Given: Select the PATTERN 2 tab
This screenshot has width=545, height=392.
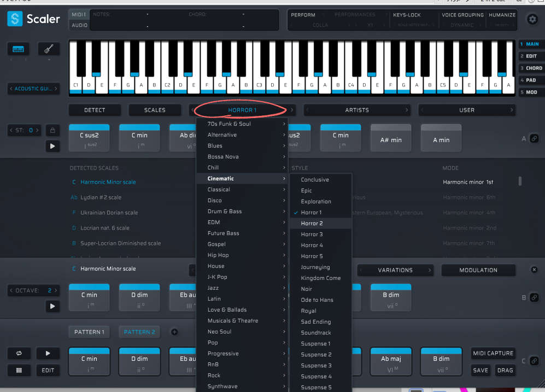Looking at the screenshot, I should pos(139,332).
